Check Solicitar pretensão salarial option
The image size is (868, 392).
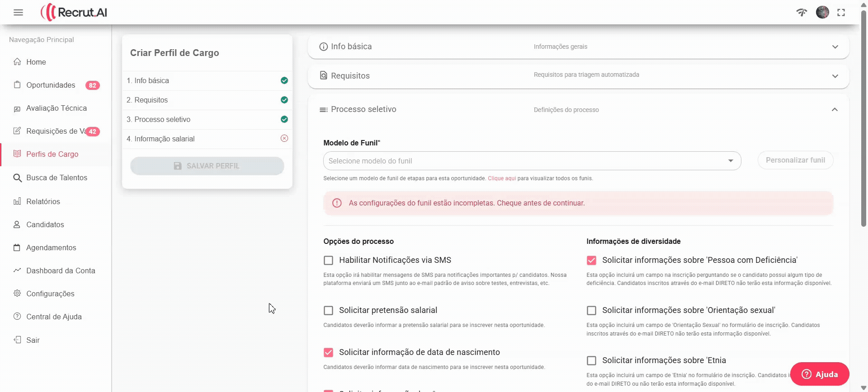pyautogui.click(x=329, y=311)
